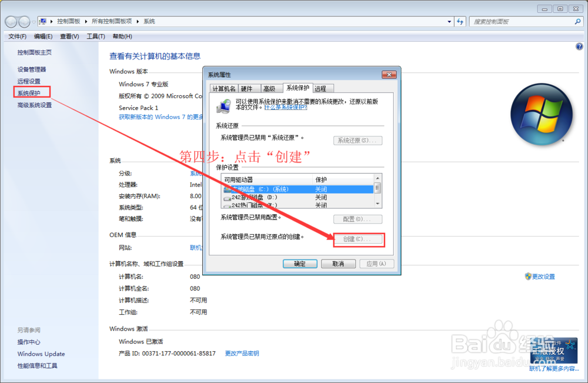This screenshot has width=588, height=383.
Task: Open the 什么是系统保护 link
Action: pyautogui.click(x=286, y=108)
